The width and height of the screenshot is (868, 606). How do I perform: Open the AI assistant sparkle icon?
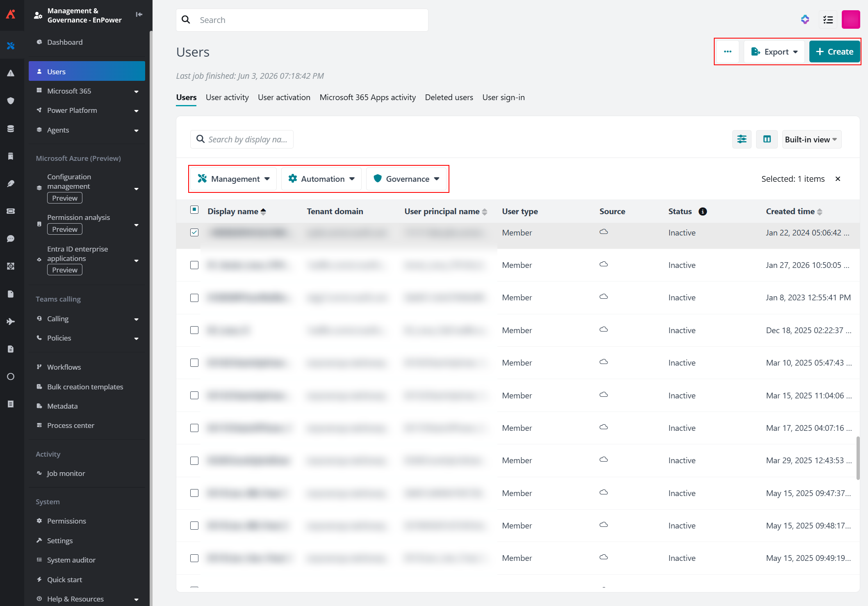(805, 20)
